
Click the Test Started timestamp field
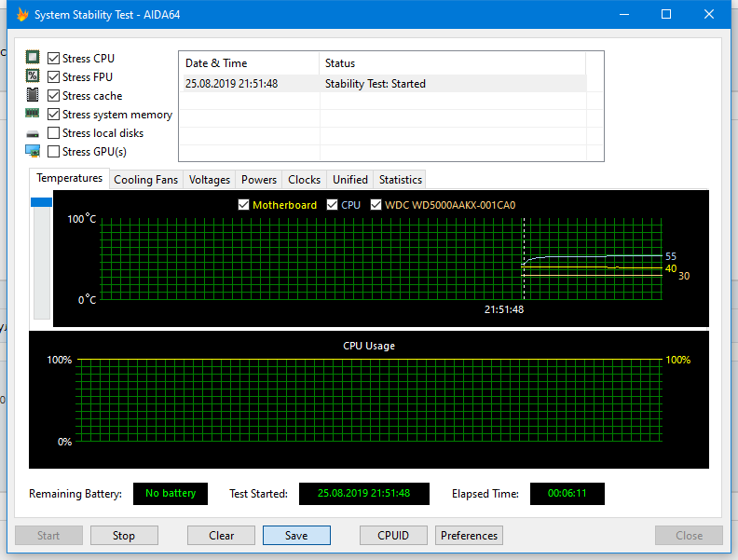pos(363,493)
